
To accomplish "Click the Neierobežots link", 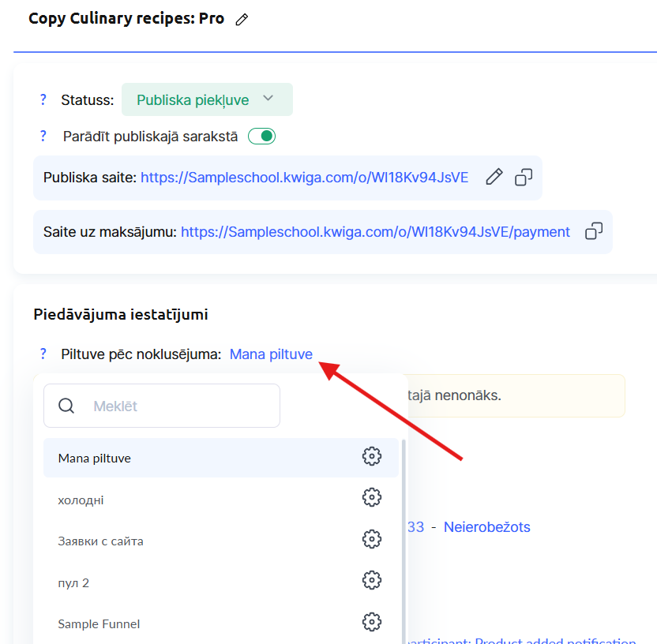I will 486,526.
